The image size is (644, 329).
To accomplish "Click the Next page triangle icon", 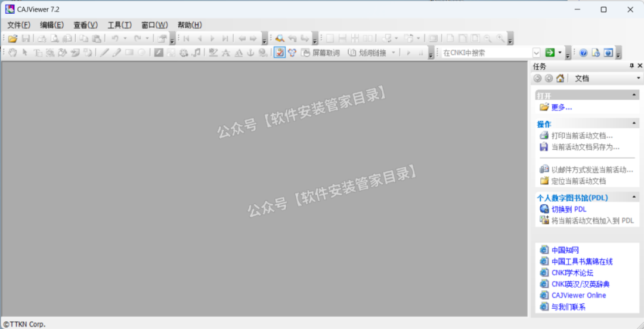I will tap(212, 39).
